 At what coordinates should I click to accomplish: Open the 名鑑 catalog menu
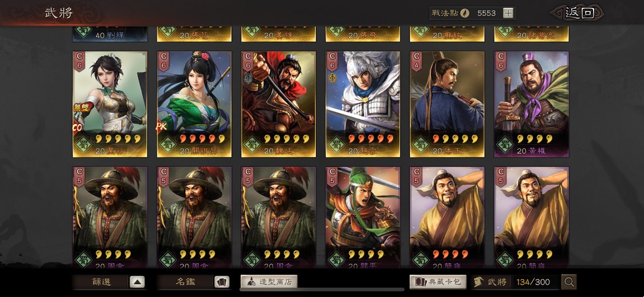pyautogui.click(x=193, y=282)
